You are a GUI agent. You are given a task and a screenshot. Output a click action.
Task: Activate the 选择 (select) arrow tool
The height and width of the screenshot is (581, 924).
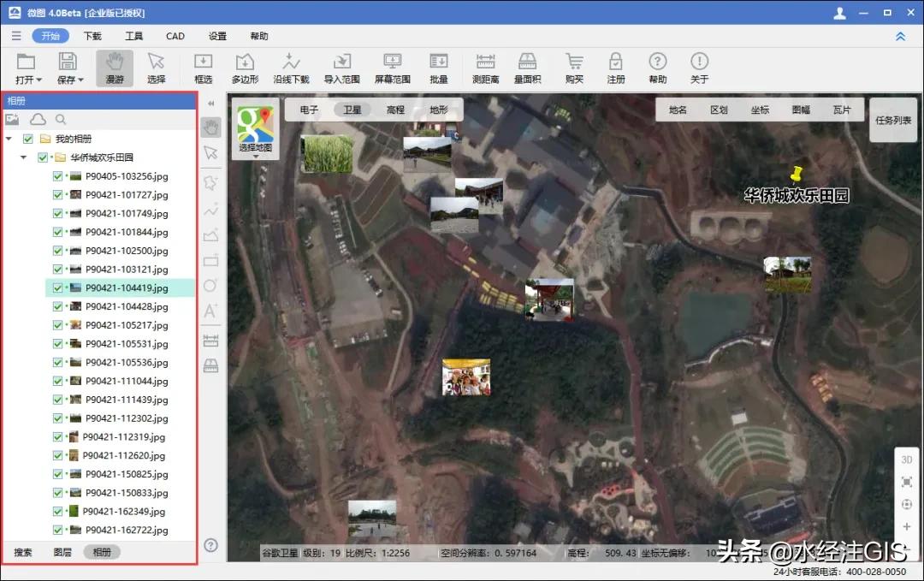156,68
